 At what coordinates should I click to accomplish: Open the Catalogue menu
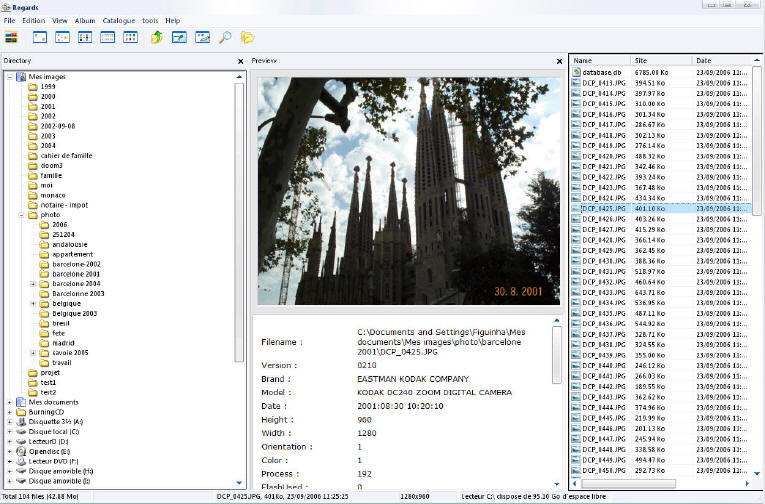(118, 20)
